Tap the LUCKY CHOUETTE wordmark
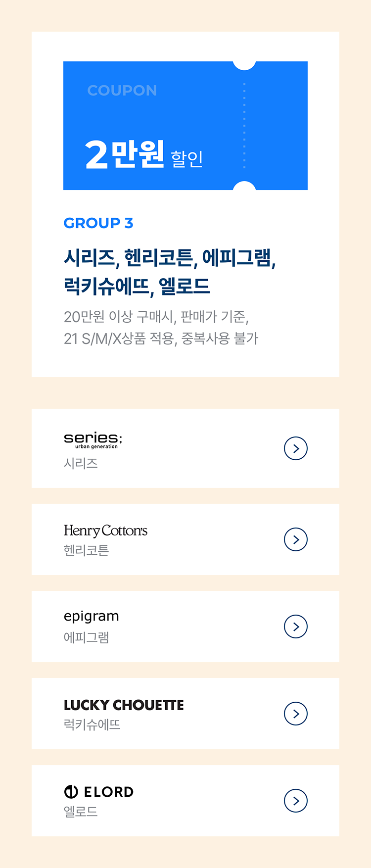Viewport: 371px width, 868px height. (x=124, y=705)
